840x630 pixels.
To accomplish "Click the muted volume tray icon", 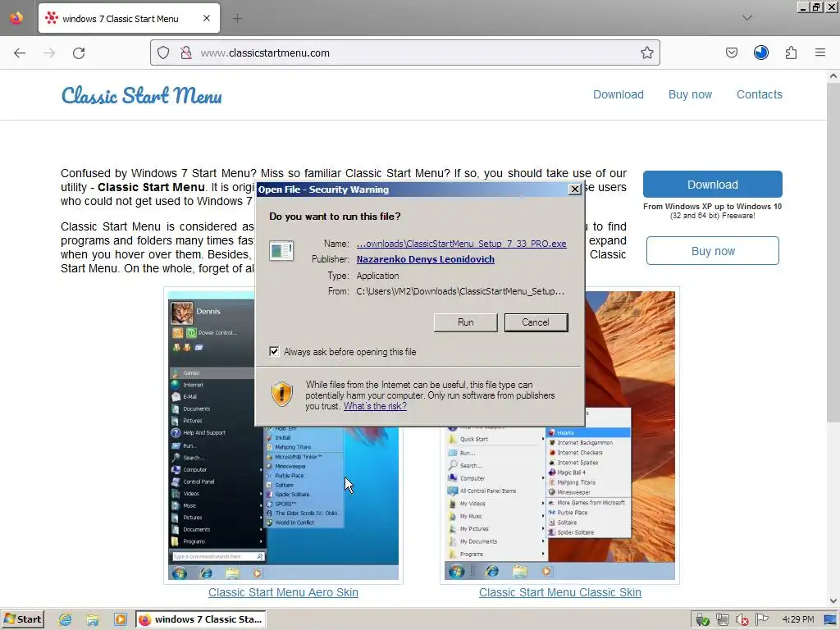I will 742,620.
